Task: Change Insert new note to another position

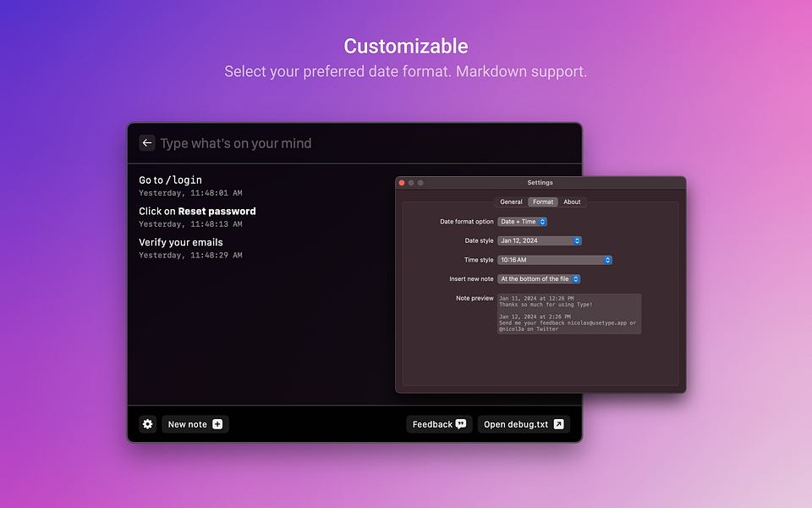Action: 539,279
